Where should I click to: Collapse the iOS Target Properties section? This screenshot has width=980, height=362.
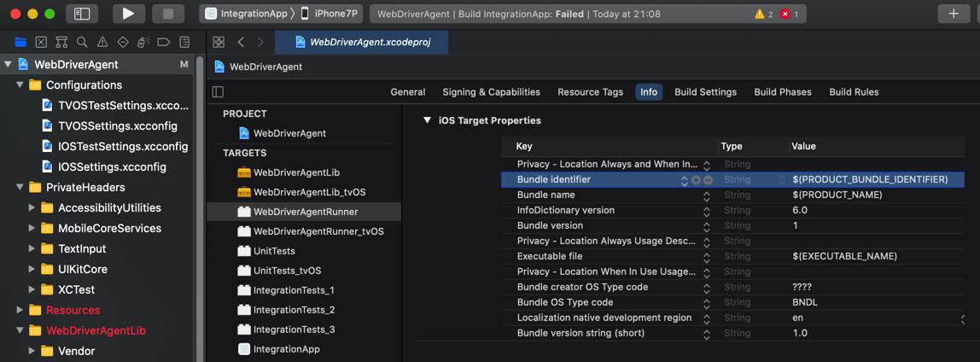pos(427,120)
